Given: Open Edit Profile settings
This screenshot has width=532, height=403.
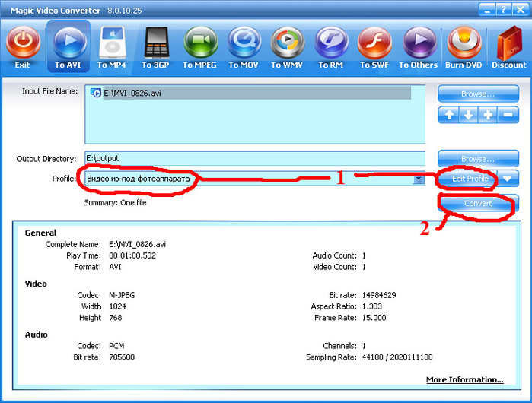Looking at the screenshot, I should click(x=470, y=178).
